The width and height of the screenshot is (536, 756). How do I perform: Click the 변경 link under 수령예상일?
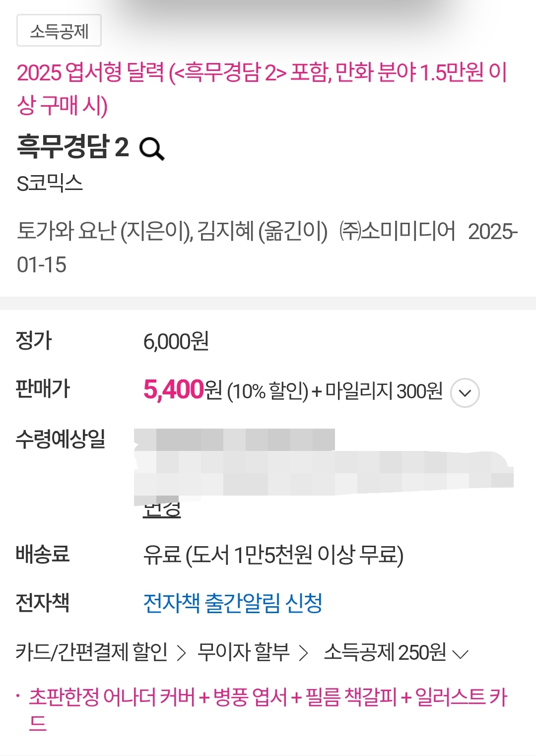pos(162,509)
